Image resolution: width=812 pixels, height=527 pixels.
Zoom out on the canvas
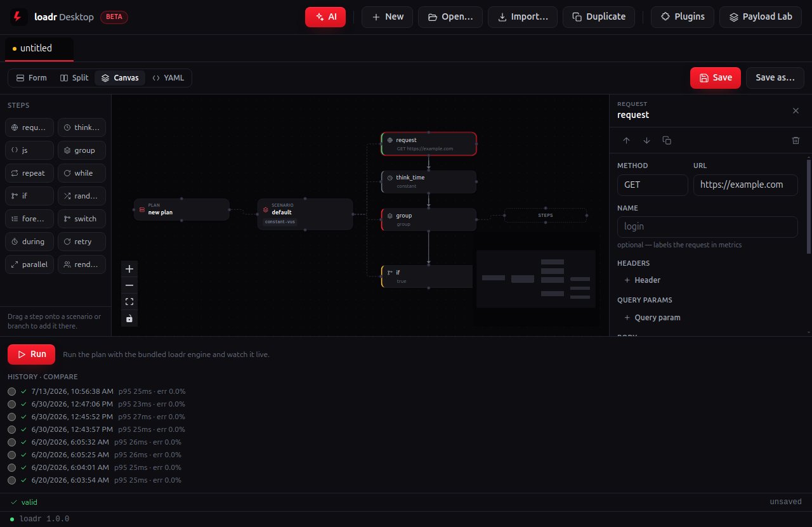click(129, 285)
